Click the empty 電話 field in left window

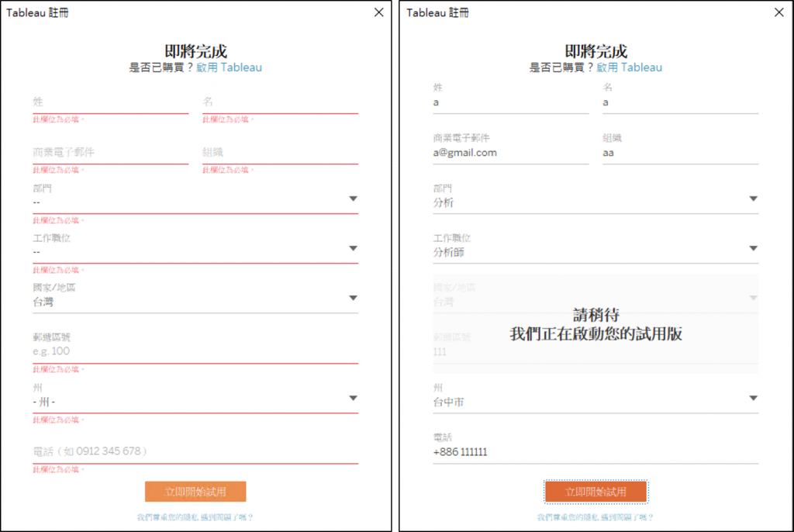195,451
